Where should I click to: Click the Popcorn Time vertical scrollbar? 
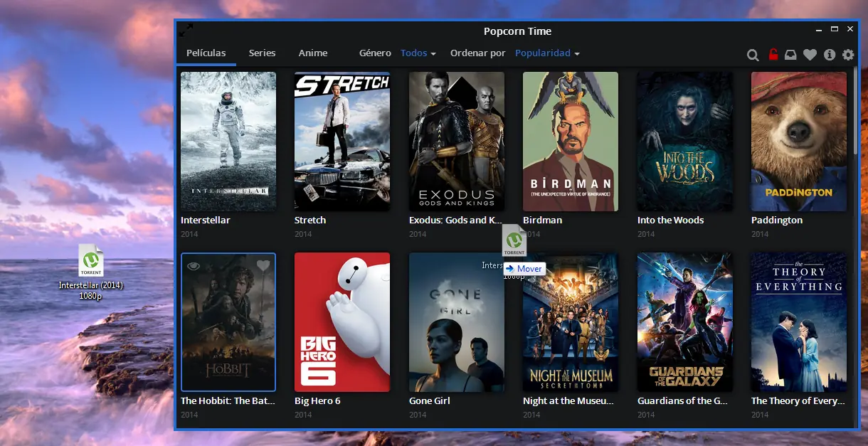tap(855, 110)
